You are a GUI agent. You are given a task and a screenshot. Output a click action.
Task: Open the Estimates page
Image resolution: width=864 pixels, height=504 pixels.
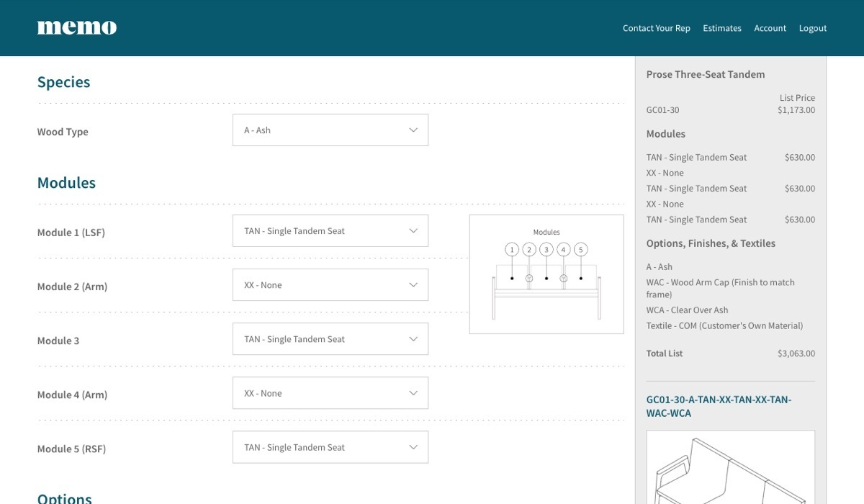[721, 28]
